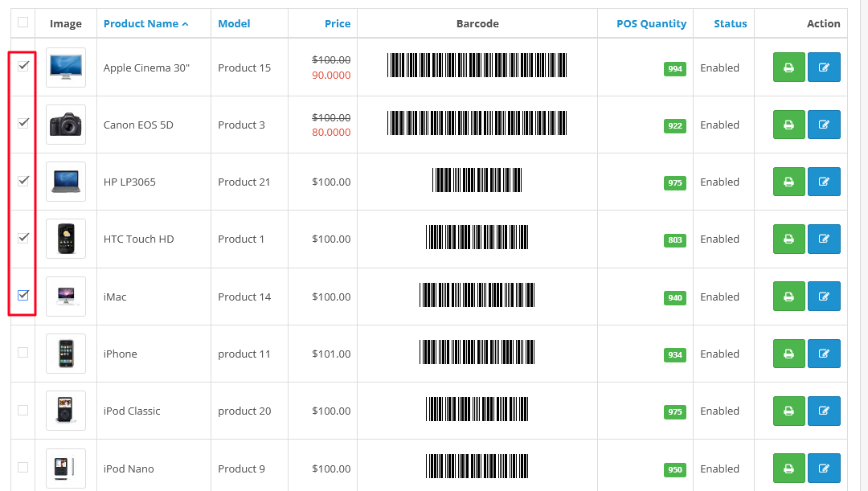Image resolution: width=868 pixels, height=491 pixels.
Task: Open the iPod Nano product thumbnail
Action: 66,468
